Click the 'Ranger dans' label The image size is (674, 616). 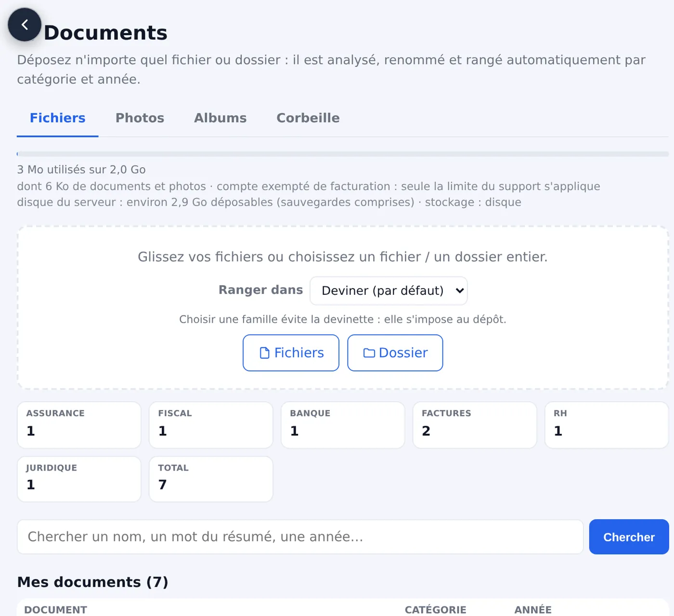260,290
